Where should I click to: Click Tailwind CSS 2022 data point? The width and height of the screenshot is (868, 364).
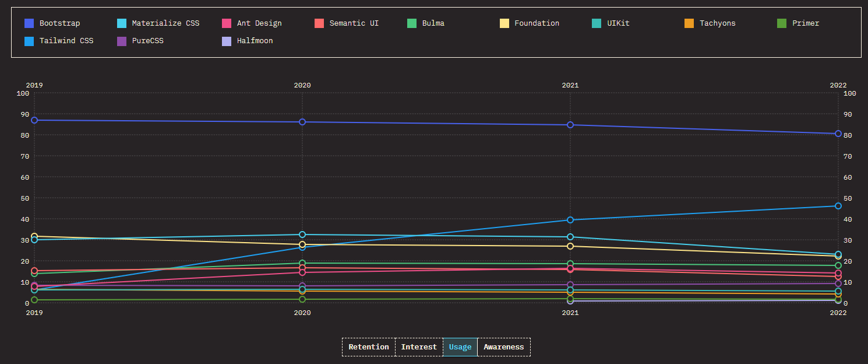[x=838, y=206]
